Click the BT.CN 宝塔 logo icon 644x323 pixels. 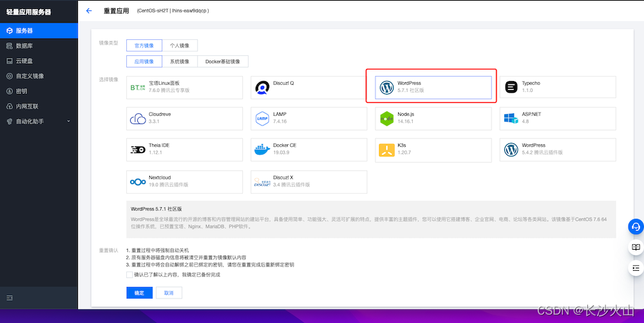tap(138, 88)
